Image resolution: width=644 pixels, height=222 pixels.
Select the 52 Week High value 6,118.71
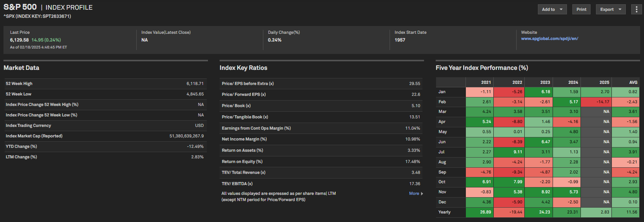click(195, 83)
